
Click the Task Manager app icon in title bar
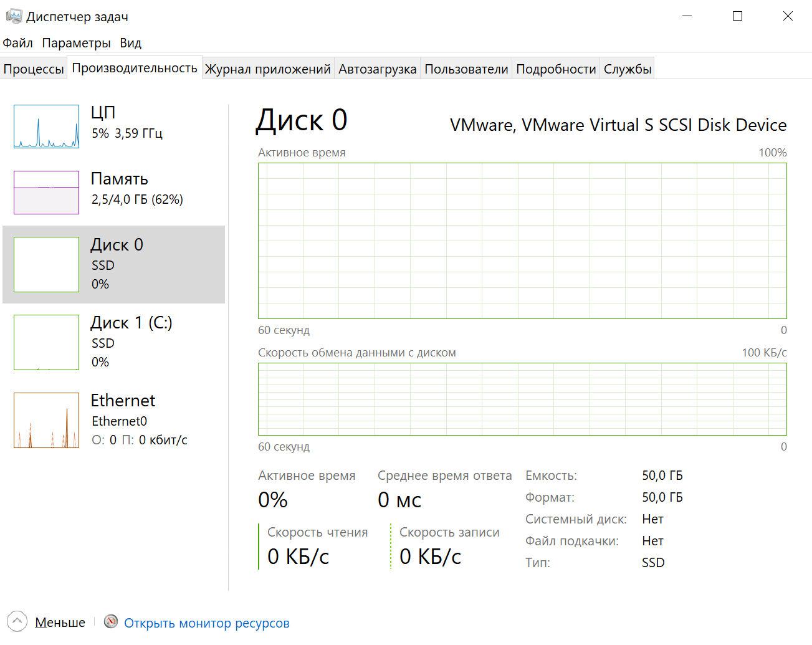[14, 16]
